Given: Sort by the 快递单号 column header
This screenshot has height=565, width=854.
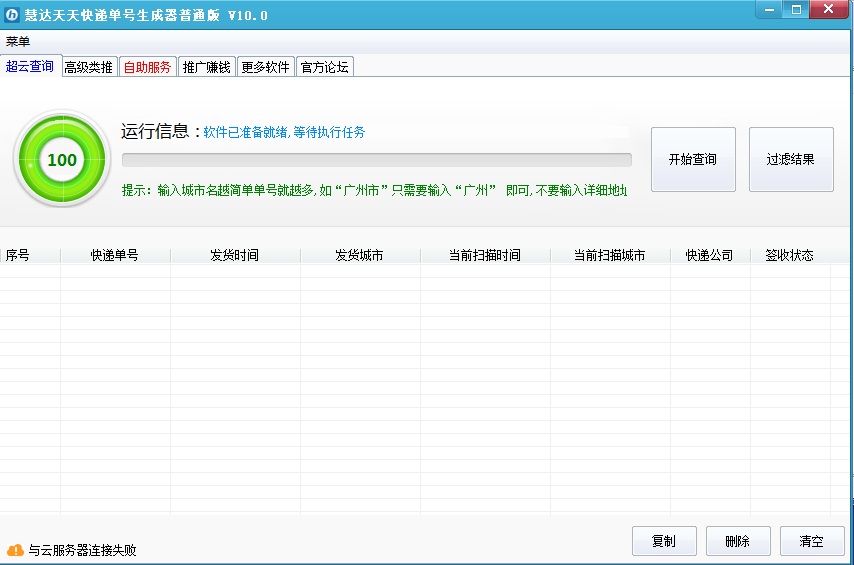Looking at the screenshot, I should [115, 255].
